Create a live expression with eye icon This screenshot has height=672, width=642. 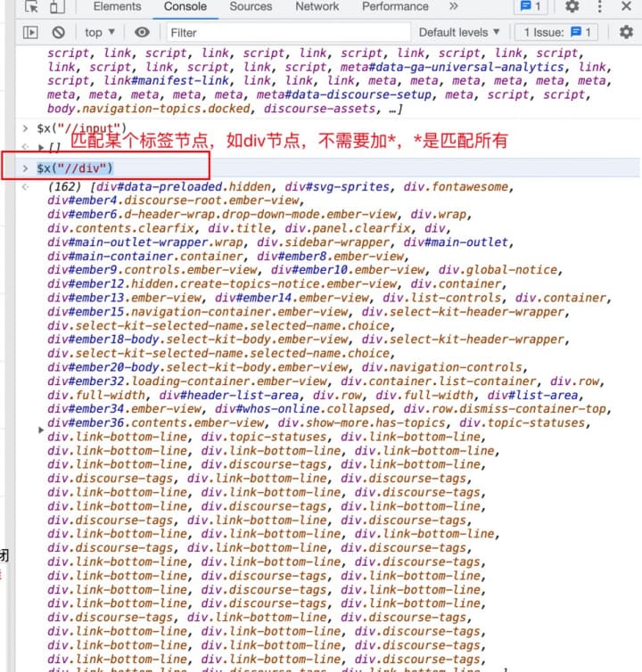(142, 32)
